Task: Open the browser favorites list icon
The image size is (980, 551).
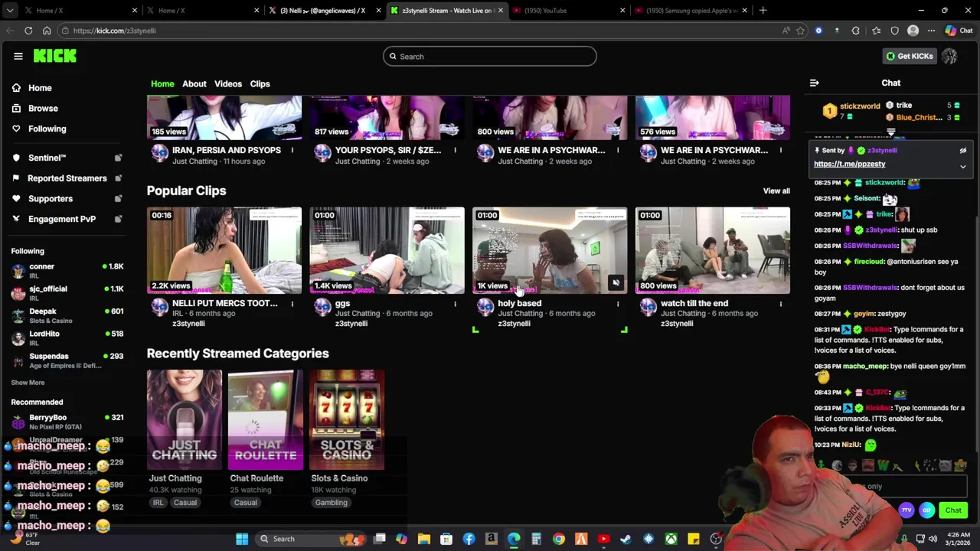Action: coord(875,31)
